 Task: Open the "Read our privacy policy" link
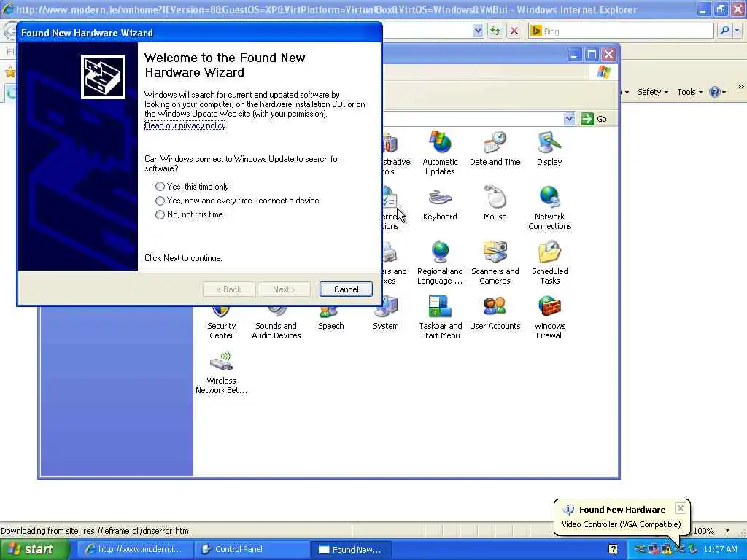(185, 125)
